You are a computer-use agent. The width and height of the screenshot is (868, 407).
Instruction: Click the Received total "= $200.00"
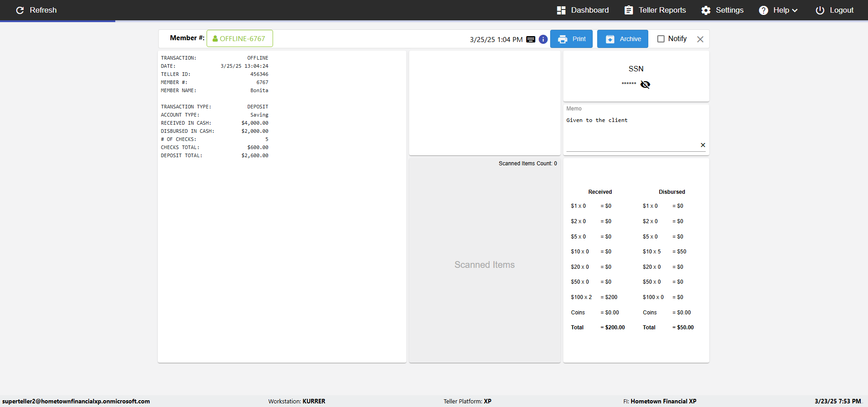pos(613,327)
